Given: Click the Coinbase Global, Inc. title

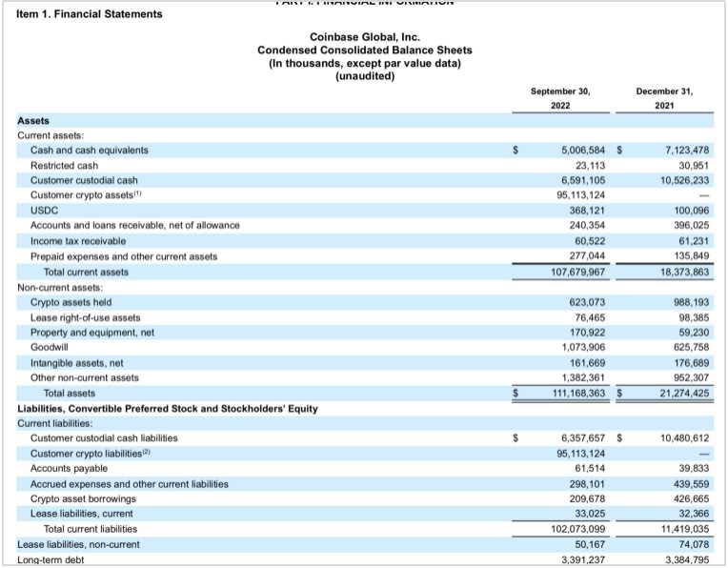Looking at the screenshot, I should pyautogui.click(x=364, y=36).
